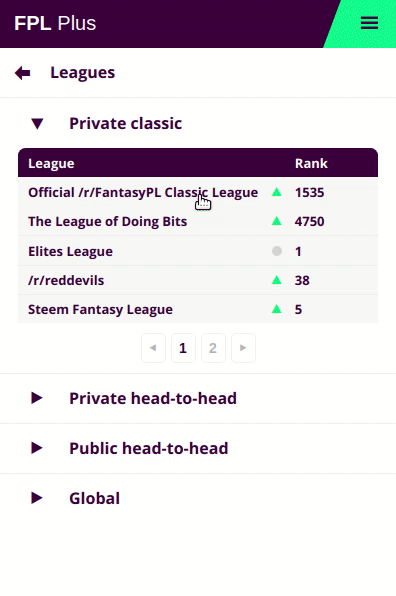Click the FPL Plus logo
396x596 pixels.
(x=55, y=23)
